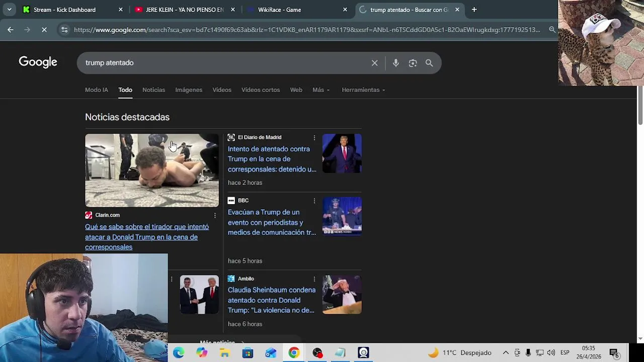Open the BBC News Mundo thumbnail

342,216
